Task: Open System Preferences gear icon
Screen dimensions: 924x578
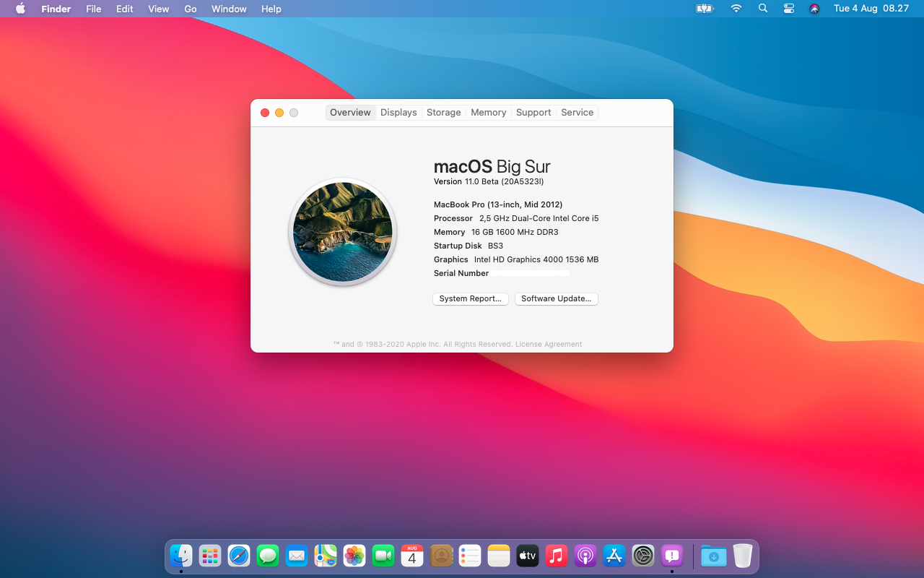Action: (643, 556)
